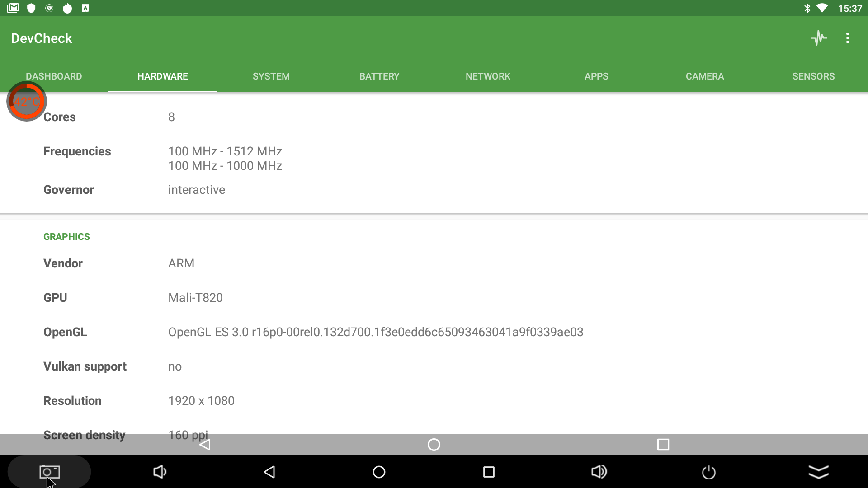
Task: Open recents using the black bar square
Action: coord(489,472)
